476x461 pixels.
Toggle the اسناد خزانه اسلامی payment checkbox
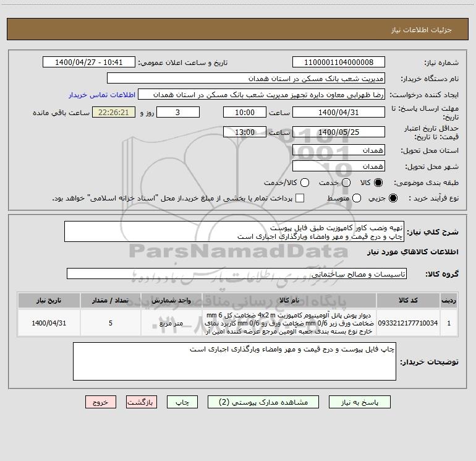pyautogui.click(x=300, y=198)
